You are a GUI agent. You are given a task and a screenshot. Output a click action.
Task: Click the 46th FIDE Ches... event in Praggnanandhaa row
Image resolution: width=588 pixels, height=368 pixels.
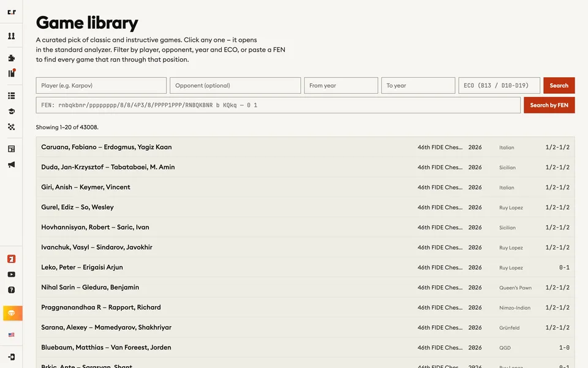[x=440, y=307]
